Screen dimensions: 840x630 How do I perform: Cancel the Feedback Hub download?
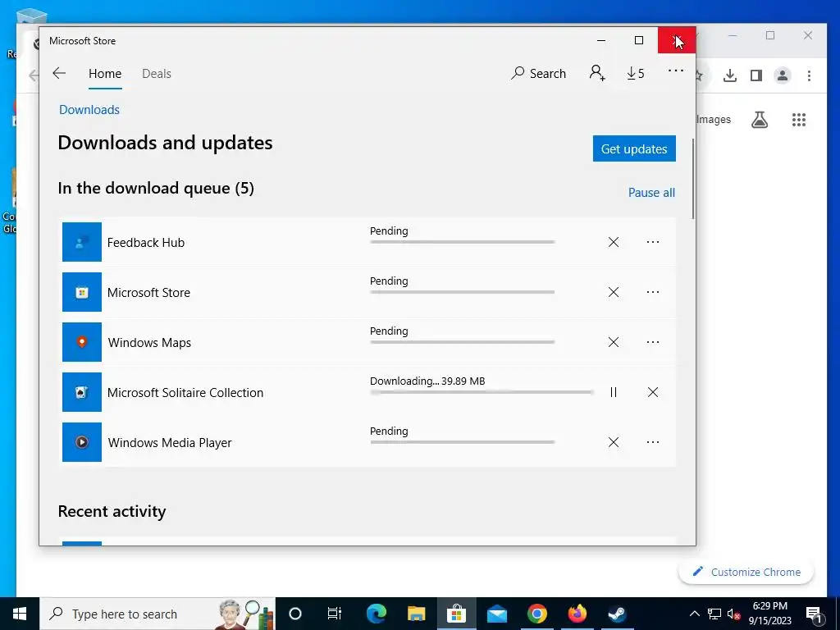point(614,242)
